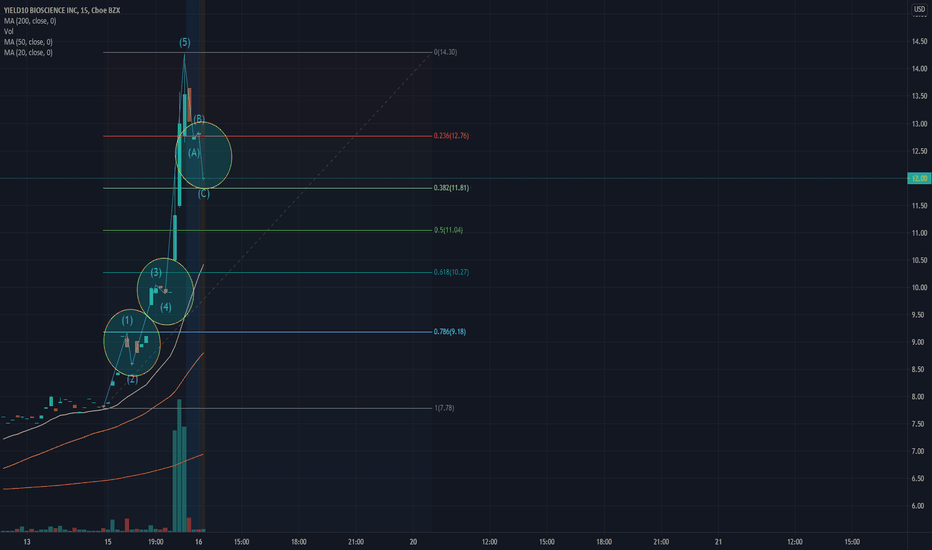This screenshot has height=550, width=932.
Task: Click the date label 20 on time axis
Action: 413,542
